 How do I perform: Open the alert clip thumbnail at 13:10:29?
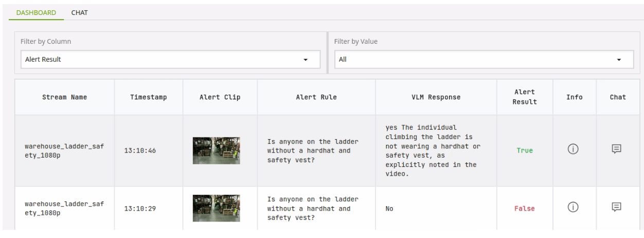(x=216, y=208)
